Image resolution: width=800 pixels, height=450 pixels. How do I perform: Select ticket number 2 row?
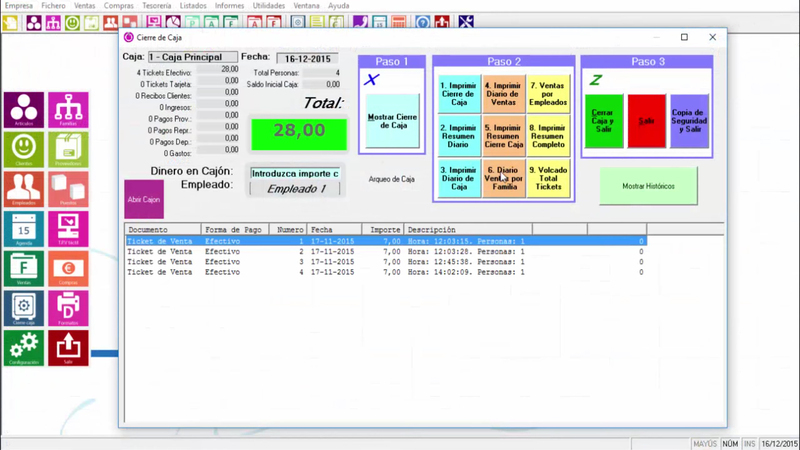click(386, 252)
